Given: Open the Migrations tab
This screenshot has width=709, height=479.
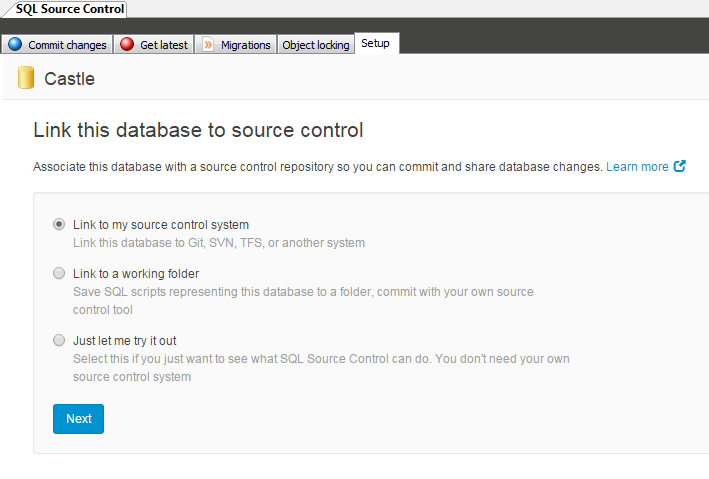Looking at the screenshot, I should pyautogui.click(x=236, y=45).
